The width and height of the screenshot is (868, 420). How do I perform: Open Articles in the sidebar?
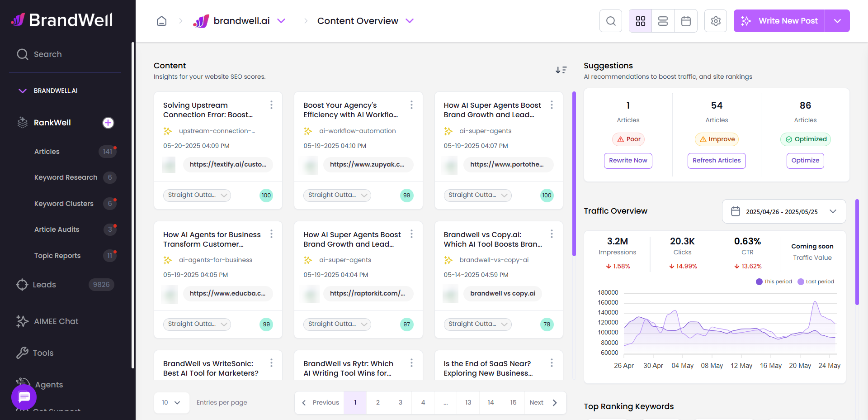point(47,152)
